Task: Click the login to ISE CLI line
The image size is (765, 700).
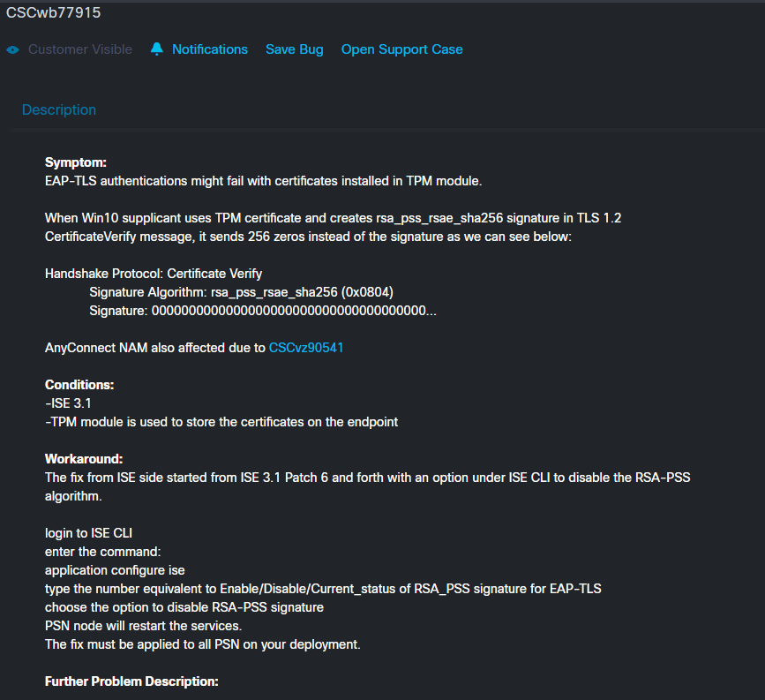Action: click(89, 533)
